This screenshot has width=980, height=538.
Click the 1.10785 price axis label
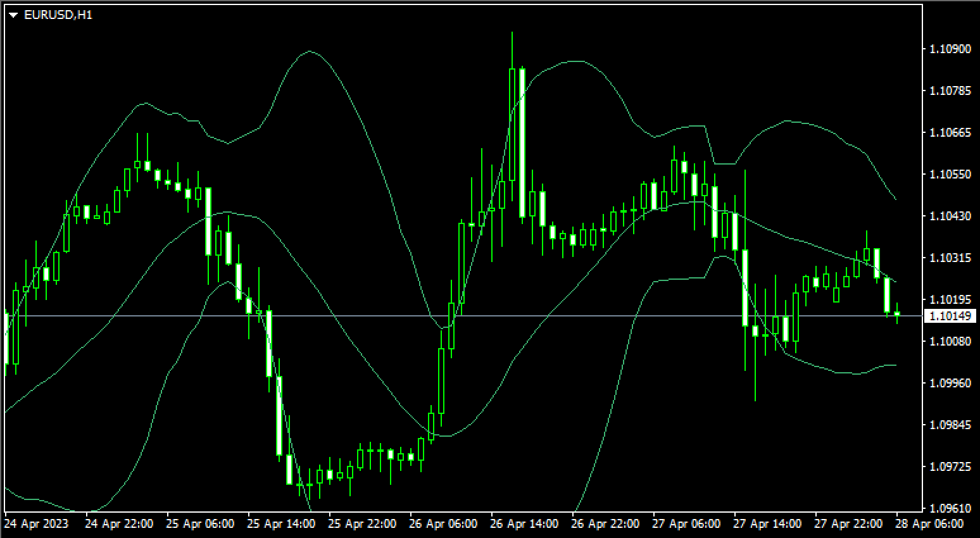point(950,91)
